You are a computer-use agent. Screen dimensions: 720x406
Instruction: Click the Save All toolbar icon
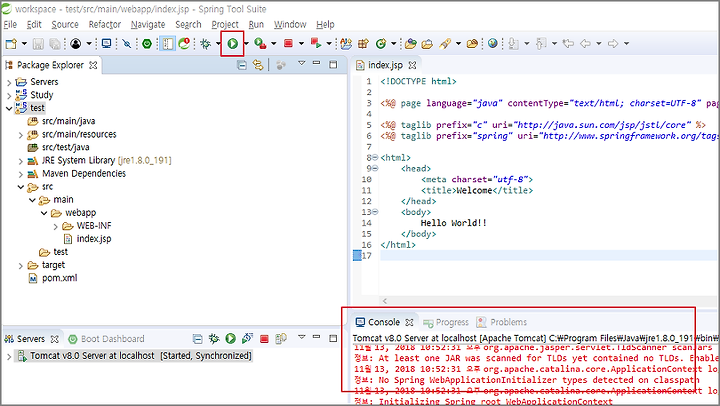pyautogui.click(x=55, y=44)
